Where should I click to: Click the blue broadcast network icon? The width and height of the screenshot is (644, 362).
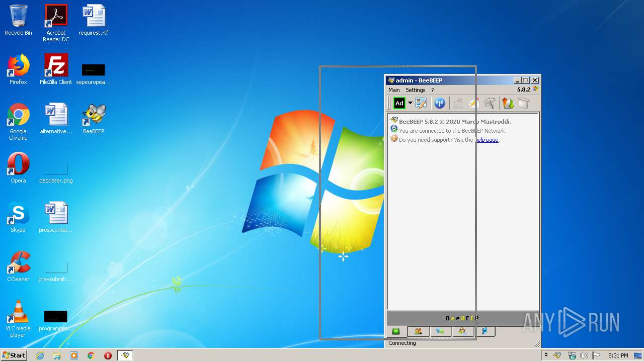point(440,103)
